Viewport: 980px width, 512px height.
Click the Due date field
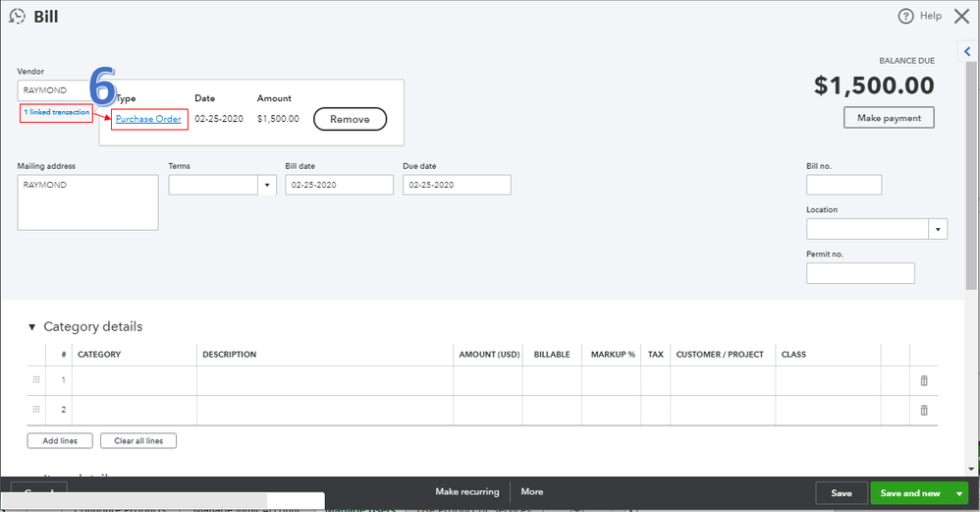[x=457, y=185]
